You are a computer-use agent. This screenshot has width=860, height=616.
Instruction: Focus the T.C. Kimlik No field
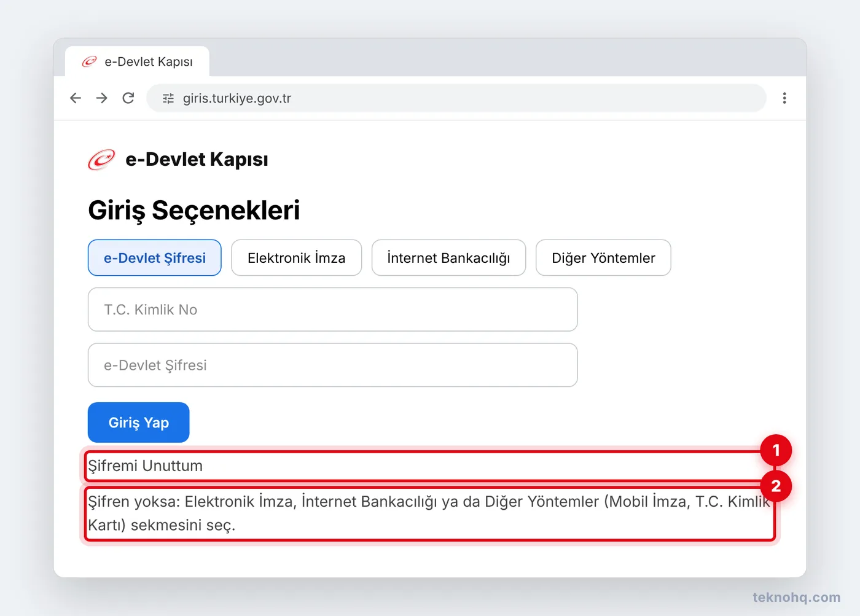click(x=333, y=310)
